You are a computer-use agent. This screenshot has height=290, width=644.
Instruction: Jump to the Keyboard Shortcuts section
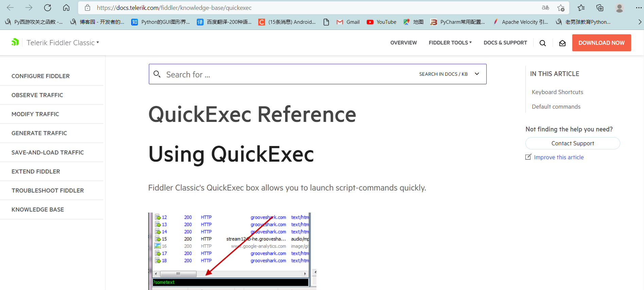click(557, 92)
